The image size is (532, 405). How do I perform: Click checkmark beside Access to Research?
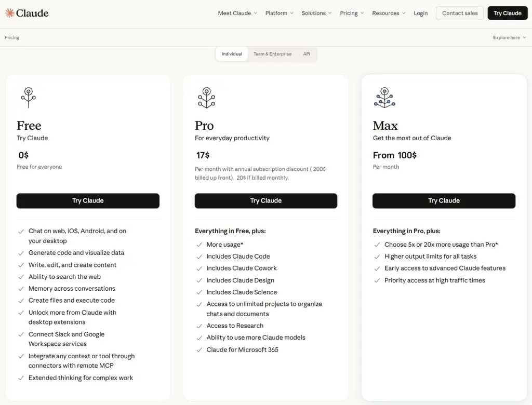coord(199,326)
